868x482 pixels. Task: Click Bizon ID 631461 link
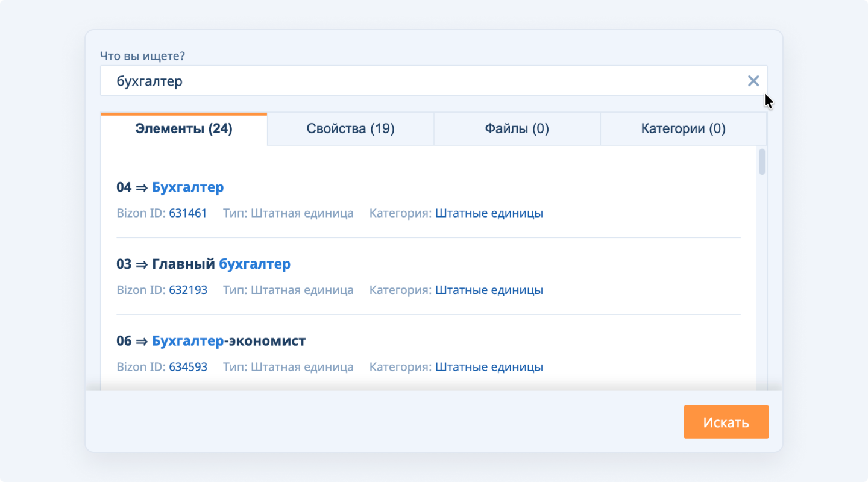coord(188,213)
